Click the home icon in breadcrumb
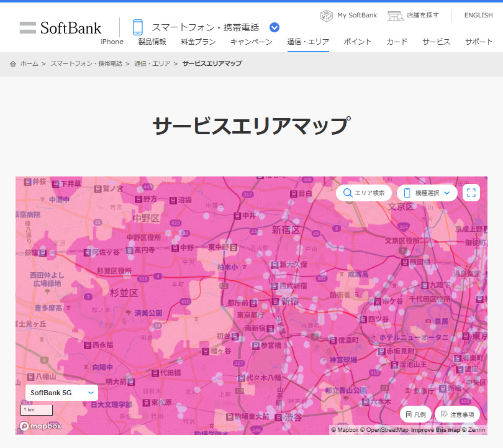The image size is (503, 448). point(13,64)
